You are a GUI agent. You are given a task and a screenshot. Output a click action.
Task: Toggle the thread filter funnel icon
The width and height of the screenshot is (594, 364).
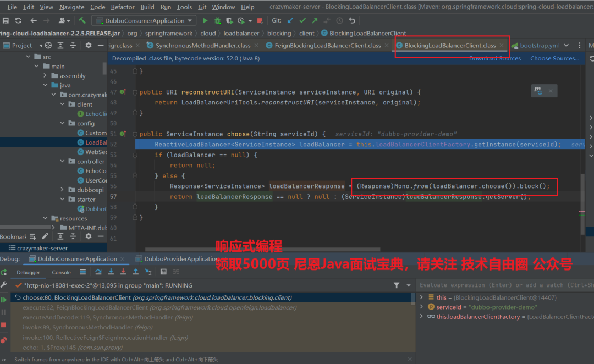[x=397, y=285]
